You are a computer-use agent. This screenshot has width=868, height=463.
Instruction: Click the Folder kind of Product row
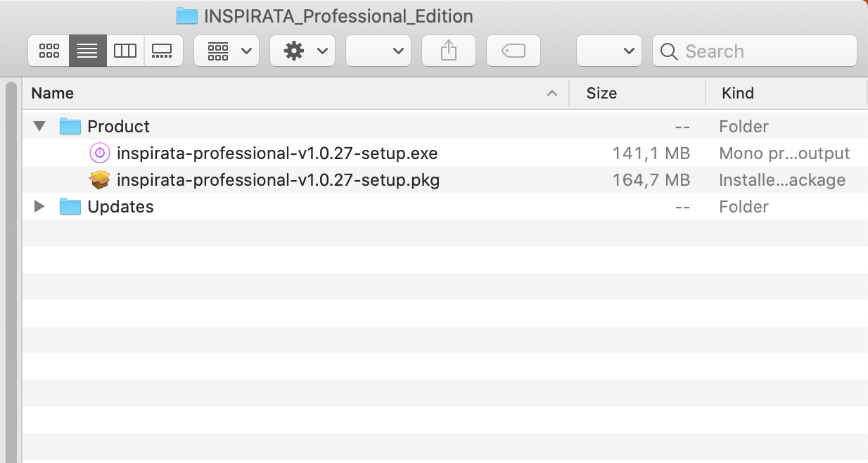743,127
